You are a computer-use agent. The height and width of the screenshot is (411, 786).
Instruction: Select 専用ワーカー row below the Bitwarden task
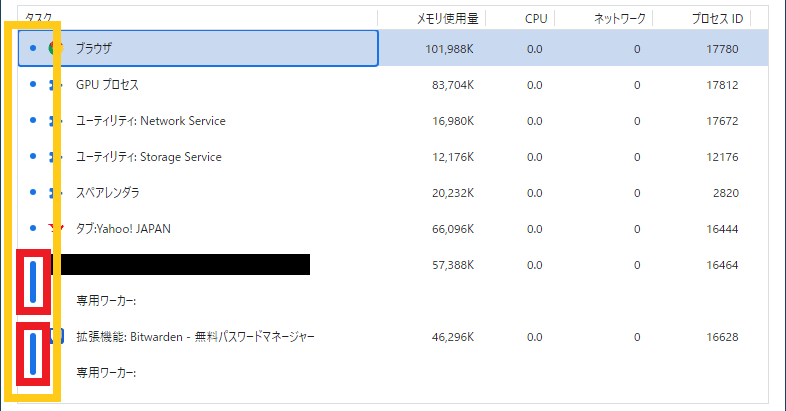tap(106, 372)
